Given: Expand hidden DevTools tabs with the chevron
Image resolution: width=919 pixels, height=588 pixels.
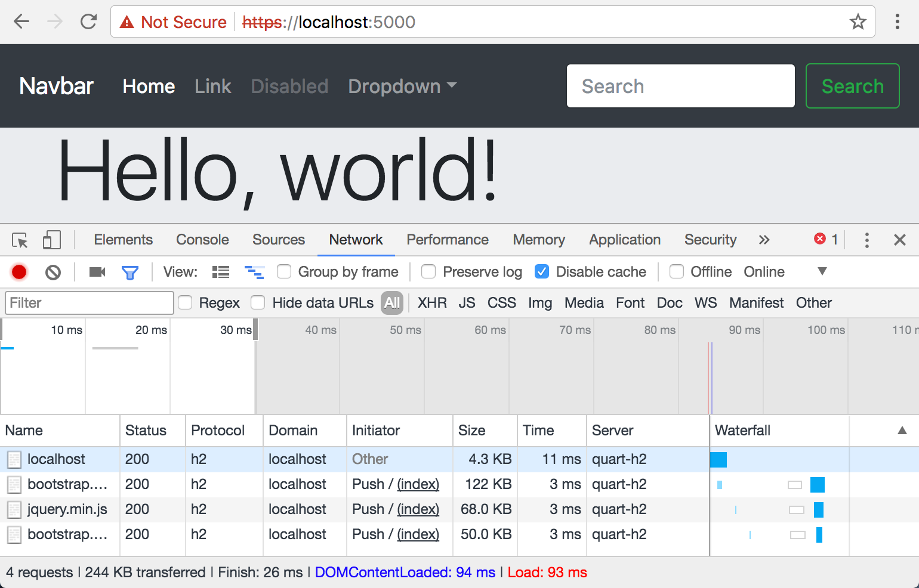Looking at the screenshot, I should (764, 240).
